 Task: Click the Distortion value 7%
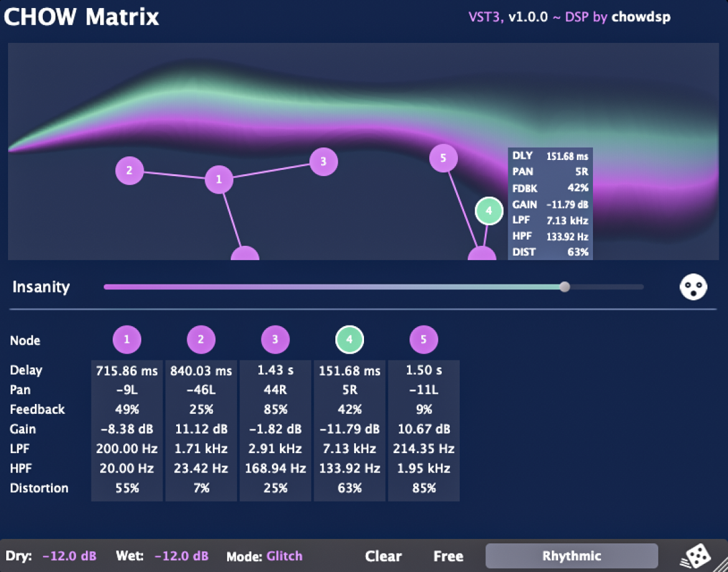point(201,489)
